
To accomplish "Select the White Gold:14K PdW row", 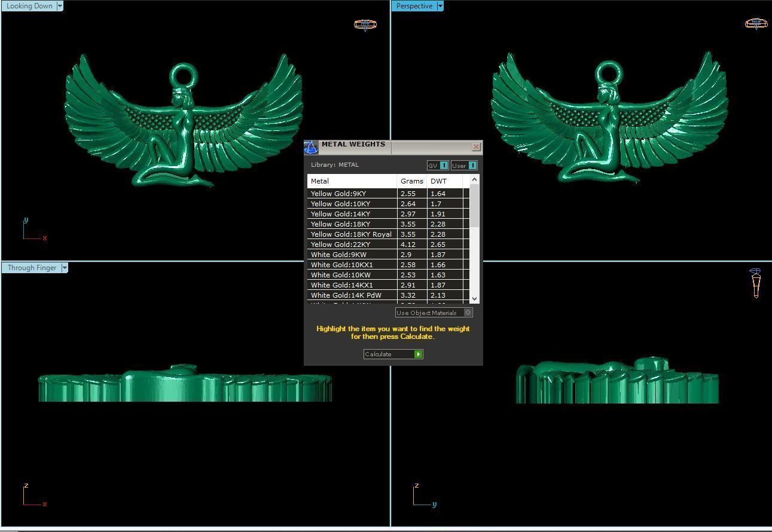I will (388, 295).
